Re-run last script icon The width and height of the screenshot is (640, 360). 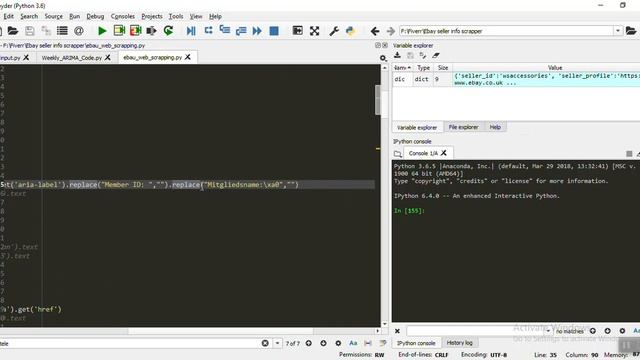168,31
